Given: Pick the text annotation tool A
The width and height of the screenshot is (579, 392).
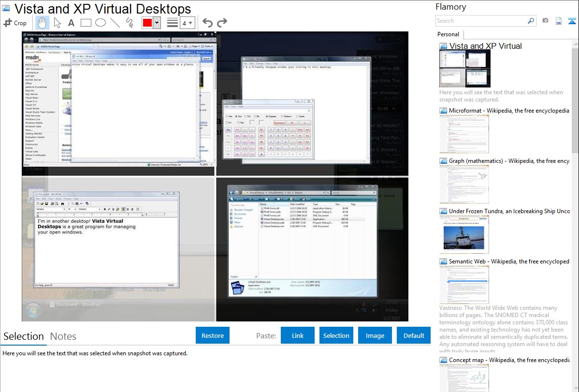Looking at the screenshot, I should coord(71,23).
